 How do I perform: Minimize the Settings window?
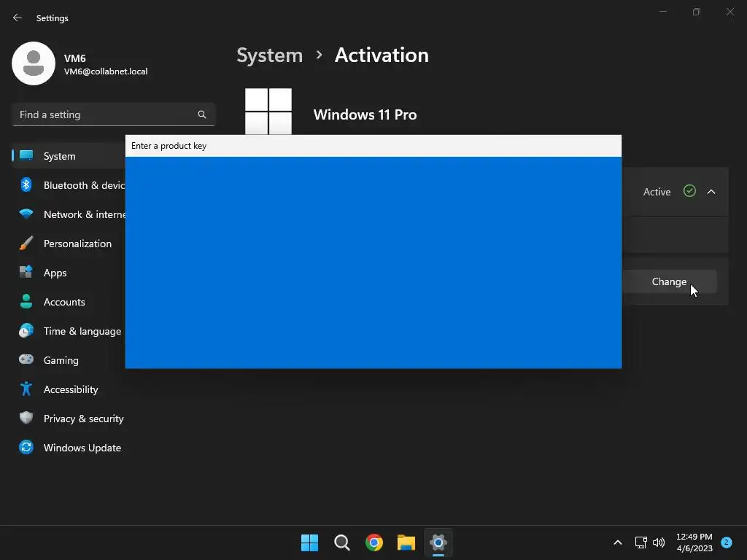[x=662, y=12]
